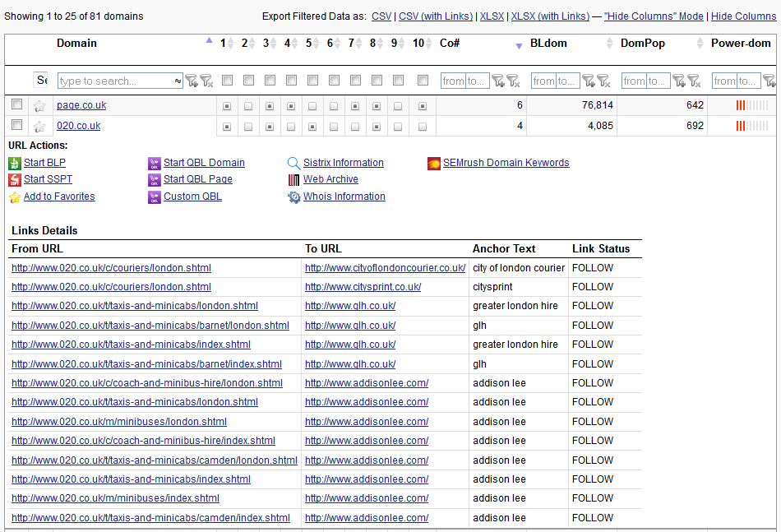Image resolution: width=781 pixels, height=532 pixels.
Task: Click the purple Start QBL Domain icon
Action: (155, 164)
